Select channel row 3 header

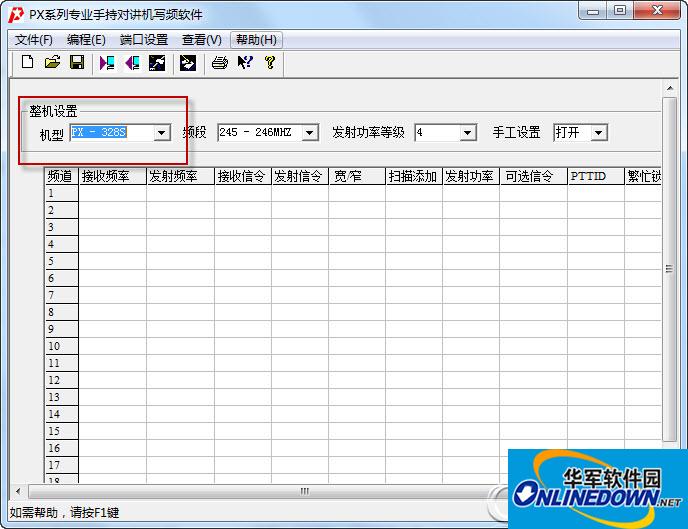coord(62,227)
